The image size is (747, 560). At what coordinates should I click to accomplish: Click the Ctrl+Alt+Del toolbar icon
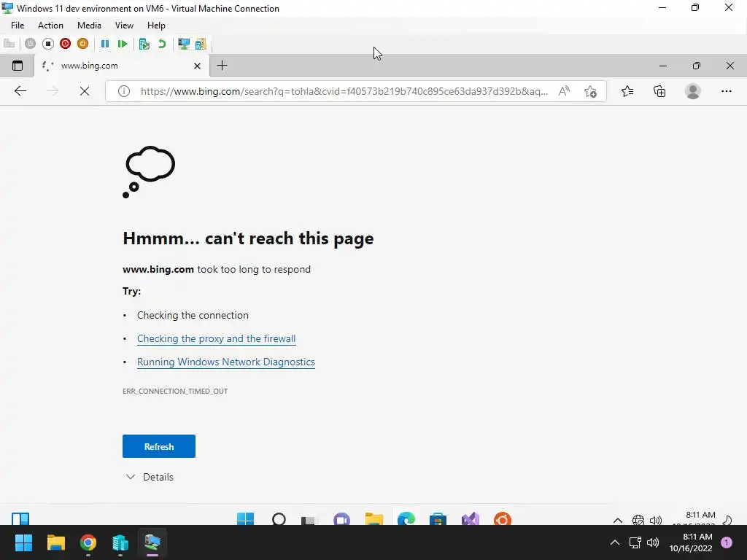tap(9, 44)
